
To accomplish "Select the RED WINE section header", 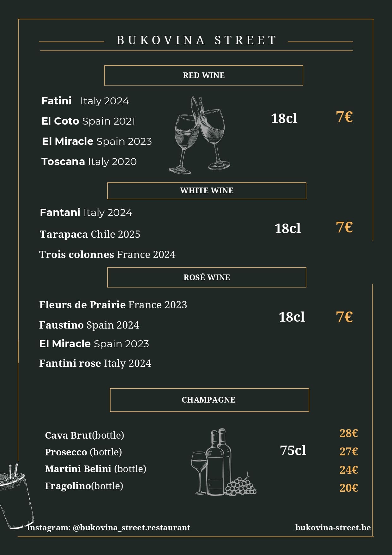I will (204, 76).
